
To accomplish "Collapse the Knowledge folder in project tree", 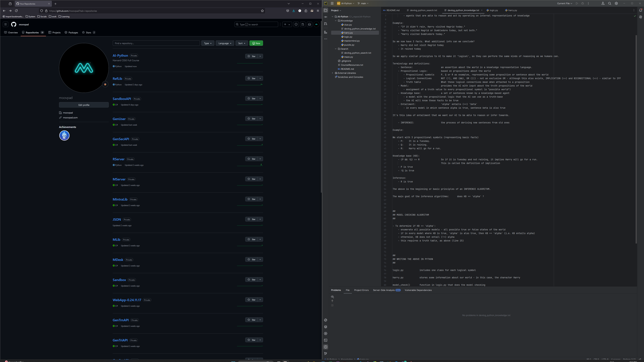I will (x=336, y=21).
